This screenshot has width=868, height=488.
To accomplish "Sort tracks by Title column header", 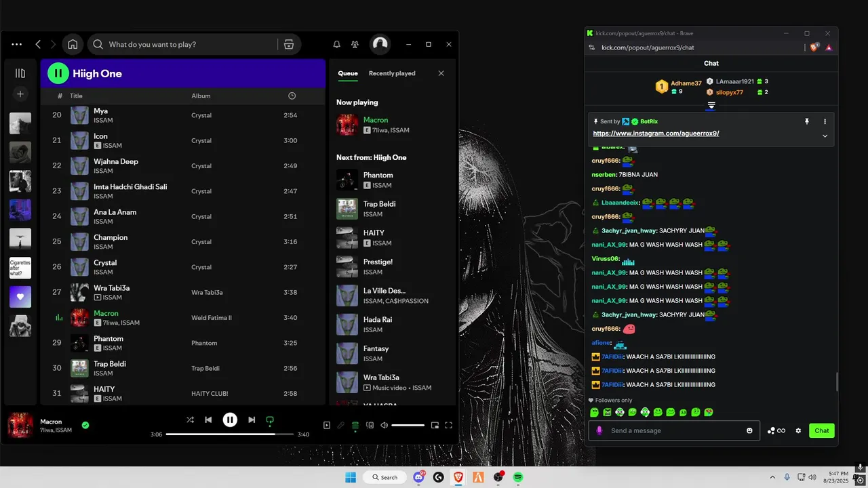I will (x=76, y=96).
